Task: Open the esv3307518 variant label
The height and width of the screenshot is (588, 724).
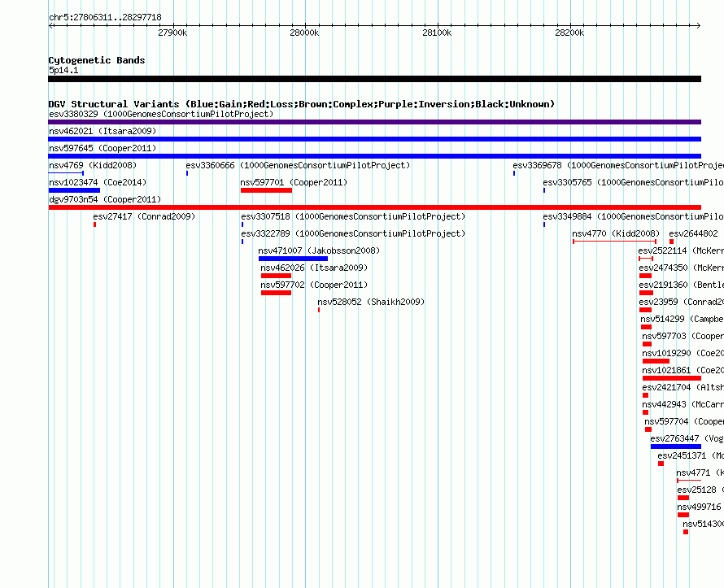Action: 353,216
